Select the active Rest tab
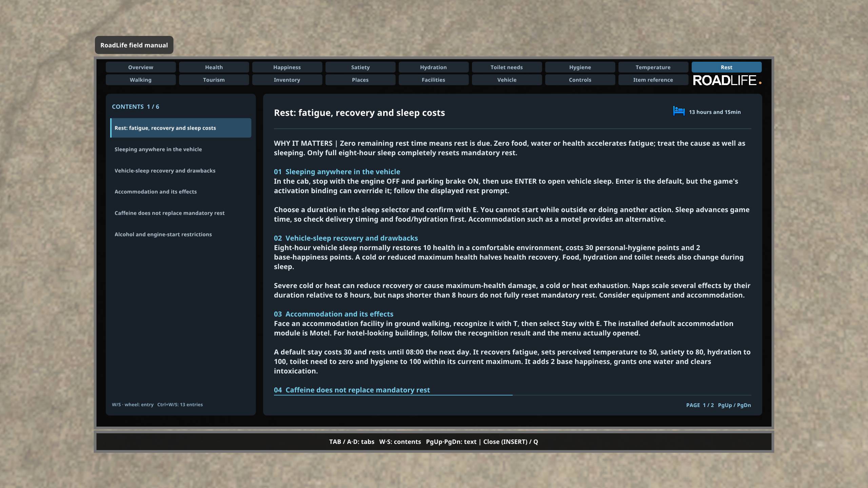The image size is (868, 488). click(x=727, y=67)
